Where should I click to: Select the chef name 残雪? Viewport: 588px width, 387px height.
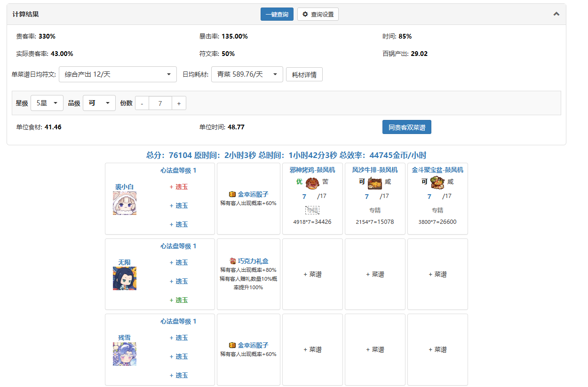pyautogui.click(x=125, y=338)
